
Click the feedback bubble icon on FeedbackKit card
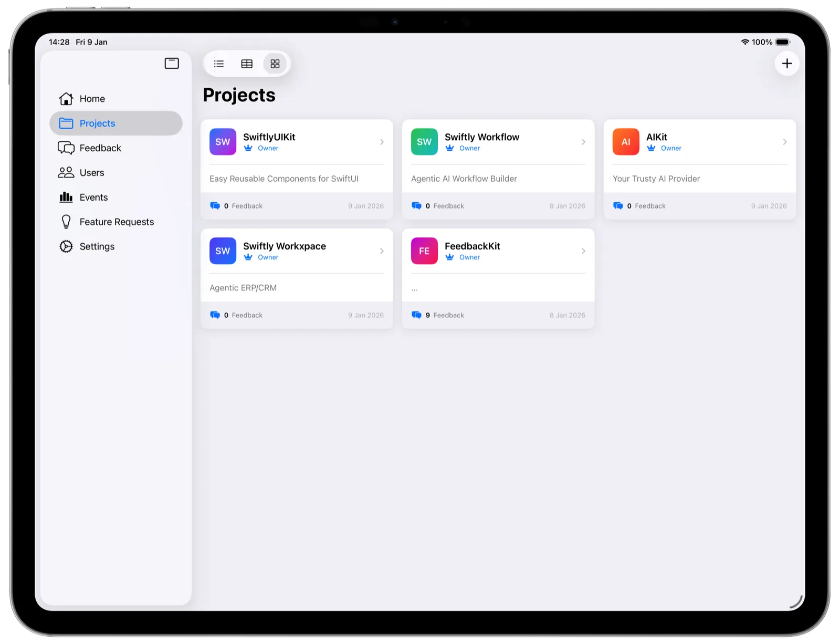tap(417, 315)
